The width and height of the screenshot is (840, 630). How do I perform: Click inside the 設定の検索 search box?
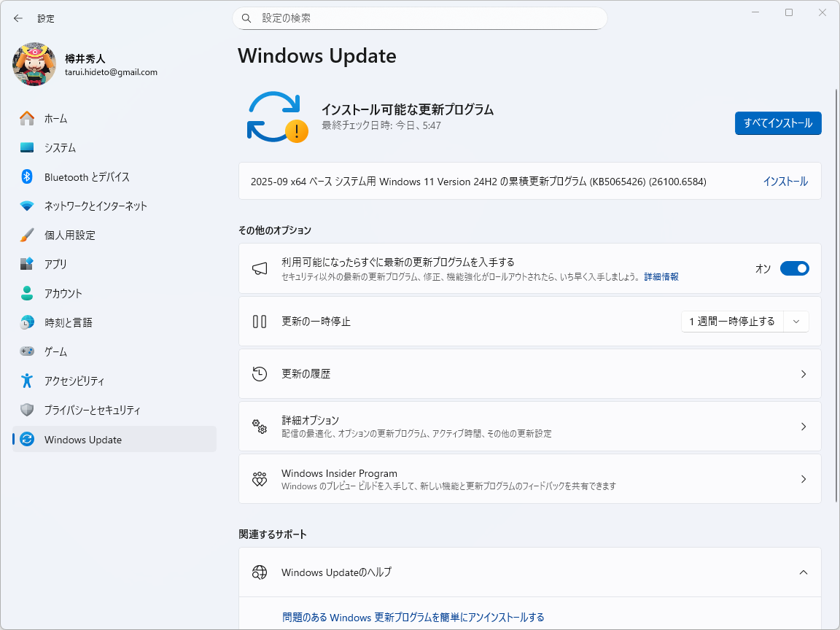coord(420,18)
